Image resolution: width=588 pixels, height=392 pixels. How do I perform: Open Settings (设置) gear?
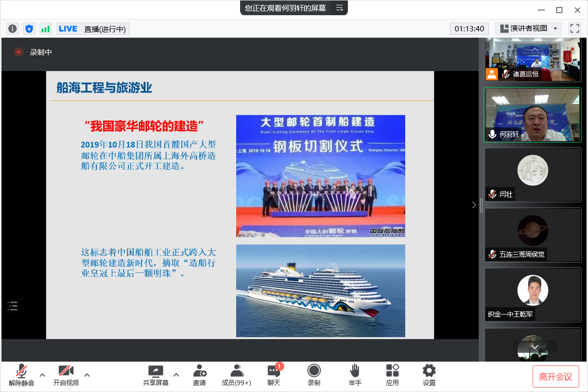coord(429,375)
